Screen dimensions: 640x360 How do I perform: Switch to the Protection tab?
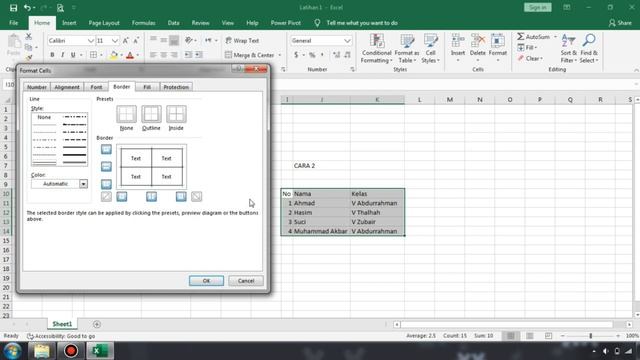176,87
